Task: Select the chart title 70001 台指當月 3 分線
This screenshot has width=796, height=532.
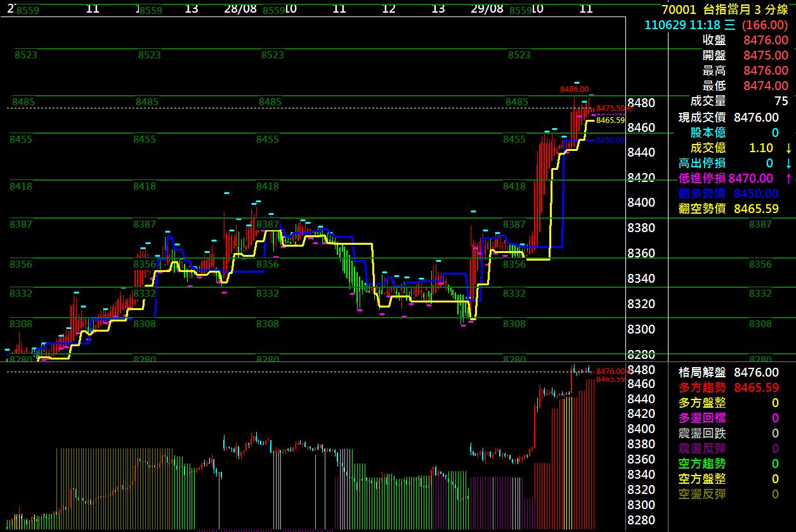Action: click(x=725, y=10)
